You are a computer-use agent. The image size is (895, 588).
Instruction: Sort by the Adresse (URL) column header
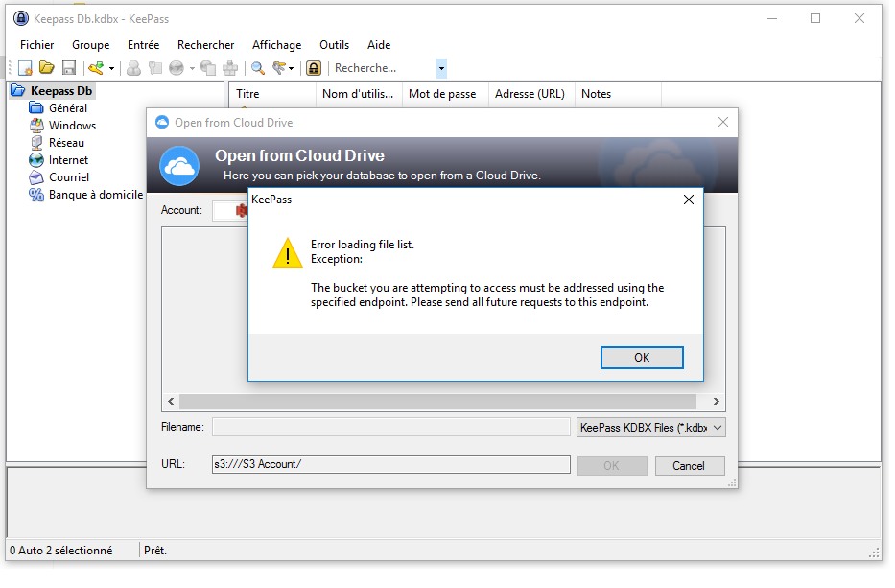click(531, 94)
